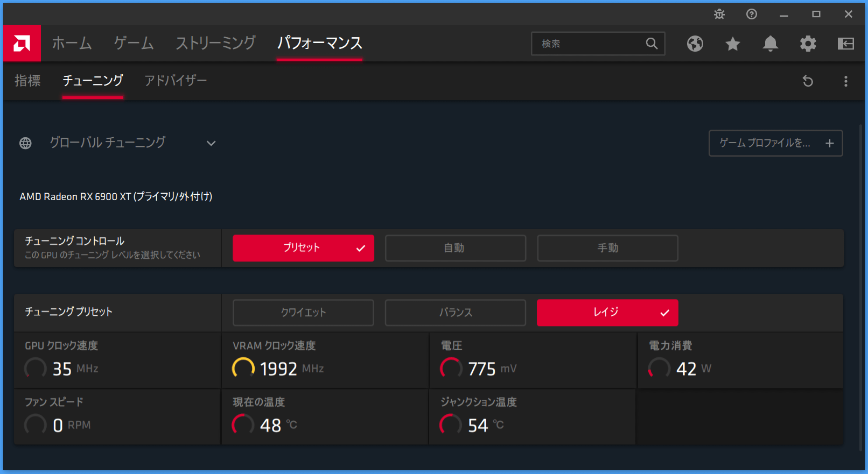Switch to the チューニング sub-tab
Viewport: 868px width, 474px height.
coord(93,81)
